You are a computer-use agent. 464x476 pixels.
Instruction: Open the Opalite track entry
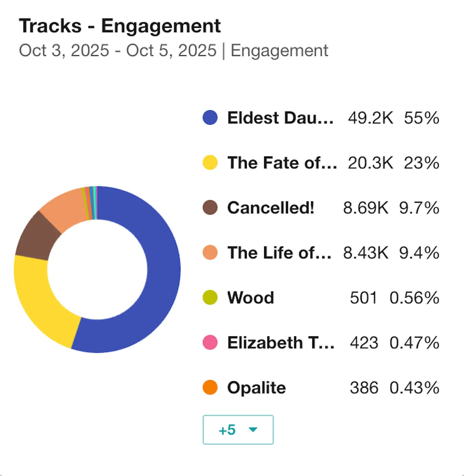(x=256, y=388)
